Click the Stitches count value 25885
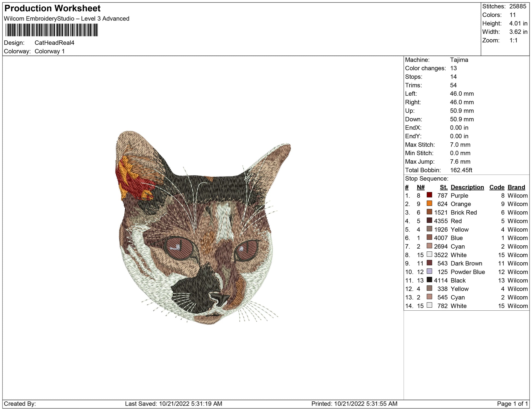532x409 pixels. (x=518, y=6)
